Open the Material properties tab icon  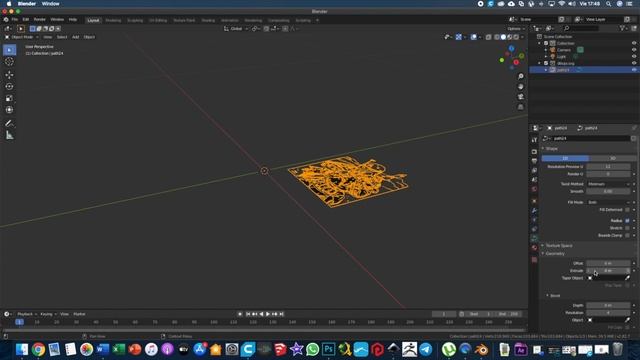(x=534, y=248)
